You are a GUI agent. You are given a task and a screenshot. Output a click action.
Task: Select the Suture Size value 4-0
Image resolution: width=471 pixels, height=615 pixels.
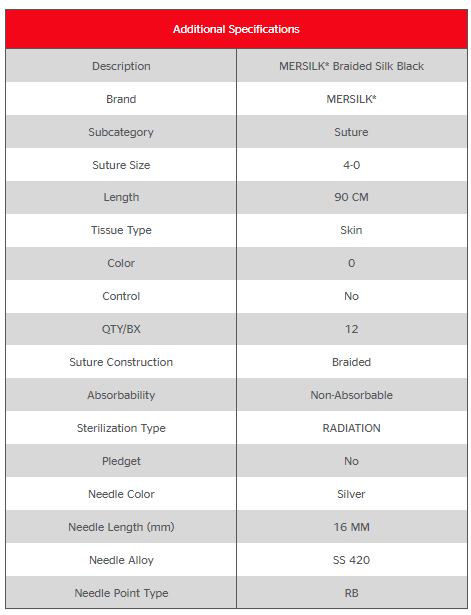coord(351,165)
